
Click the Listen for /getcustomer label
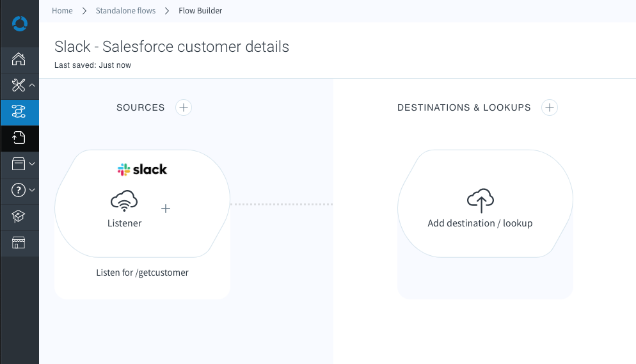coord(143,273)
